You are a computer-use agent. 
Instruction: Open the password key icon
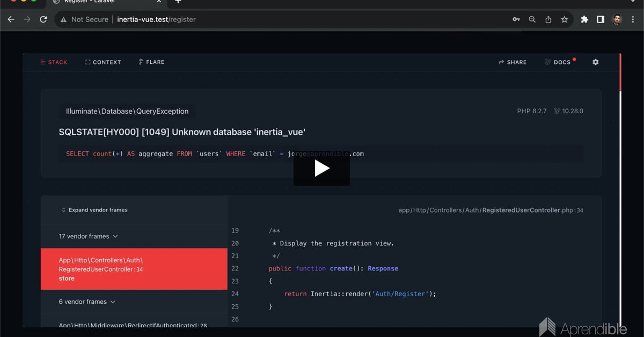(516, 19)
